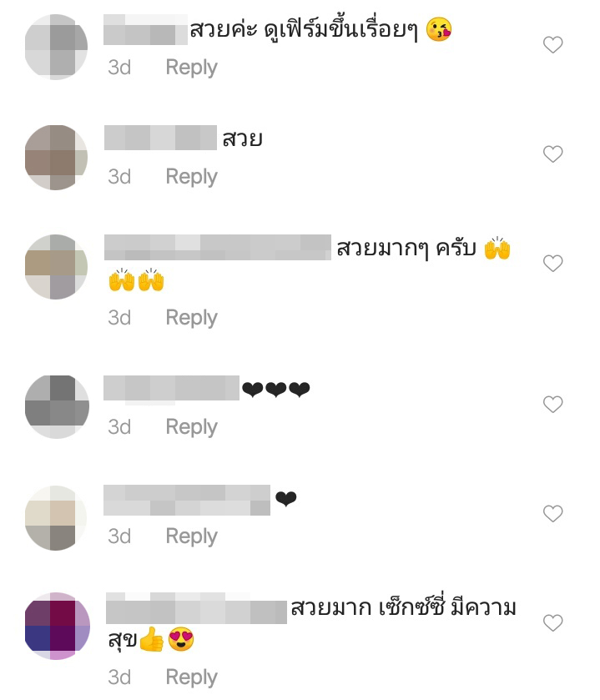Open username of the last comment's author
Viewport: 600px width, 700px height.
pyautogui.click(x=196, y=608)
